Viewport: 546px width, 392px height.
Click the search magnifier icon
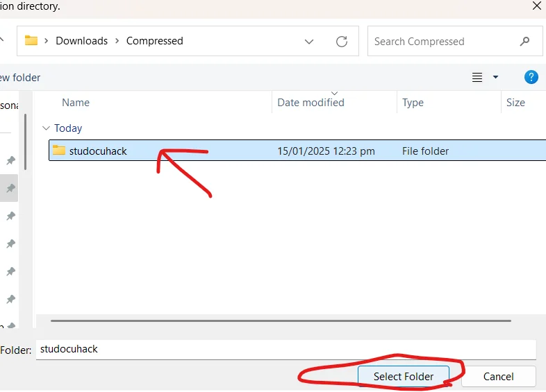click(x=524, y=42)
